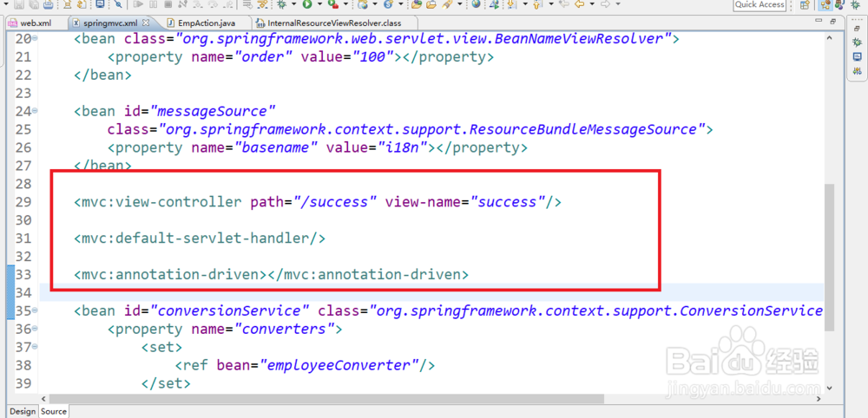Viewport: 868px width, 418px height.
Task: Click the Debug bug icon
Action: [x=281, y=4]
